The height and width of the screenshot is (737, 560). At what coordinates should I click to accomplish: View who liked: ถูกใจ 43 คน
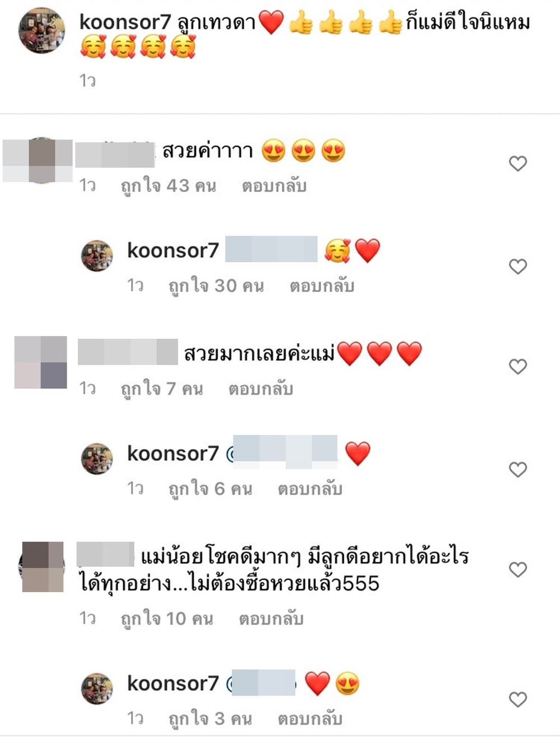(x=169, y=186)
